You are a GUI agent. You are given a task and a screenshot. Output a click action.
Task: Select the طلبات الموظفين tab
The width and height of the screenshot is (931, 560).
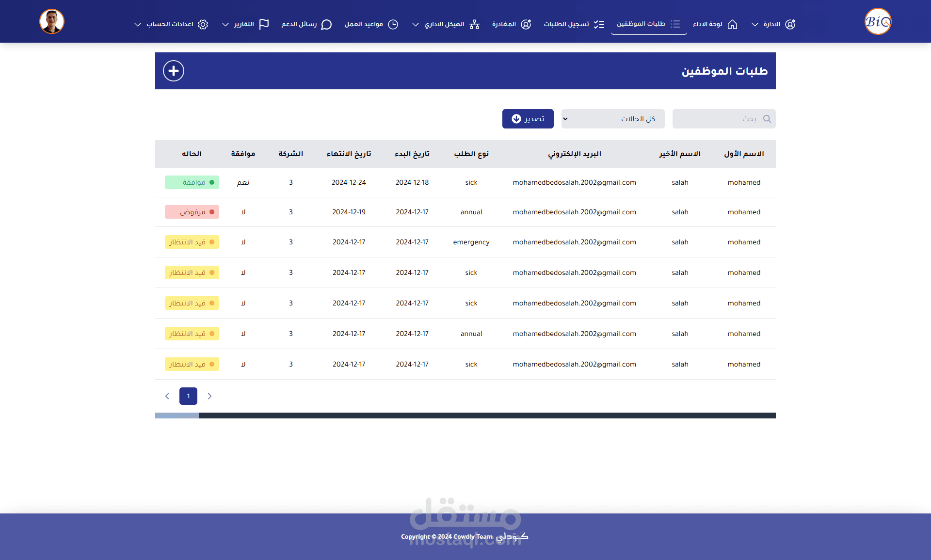pyautogui.click(x=649, y=24)
